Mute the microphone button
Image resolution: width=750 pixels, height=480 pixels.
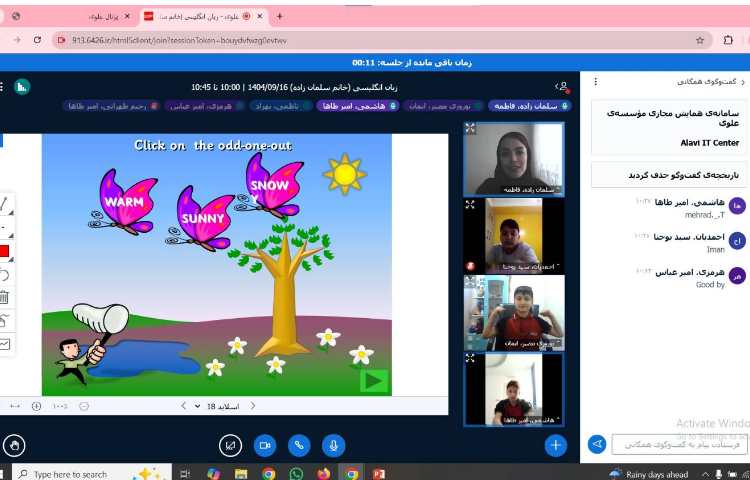click(x=334, y=446)
